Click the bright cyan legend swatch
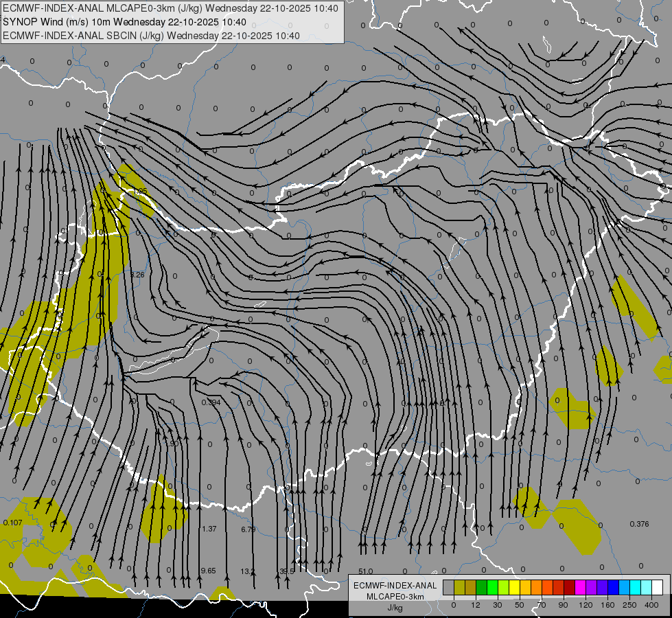The width and height of the screenshot is (672, 618). click(x=636, y=588)
